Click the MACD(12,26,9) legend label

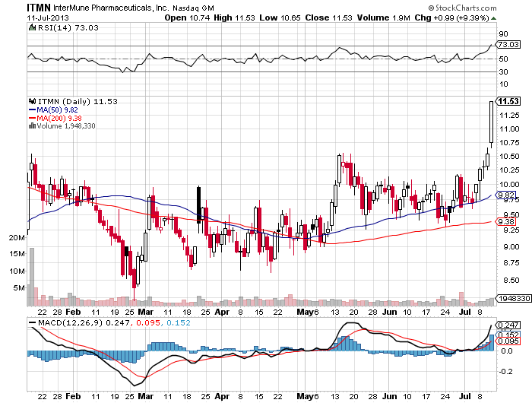coord(70,322)
